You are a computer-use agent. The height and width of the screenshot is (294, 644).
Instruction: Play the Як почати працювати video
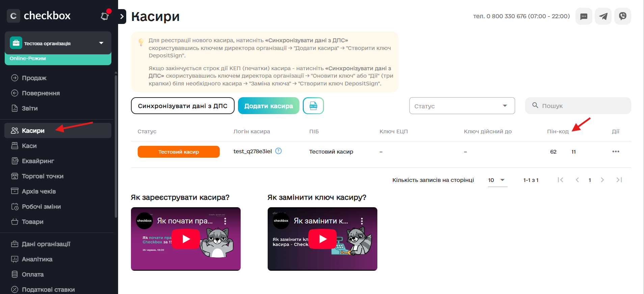coord(186,239)
